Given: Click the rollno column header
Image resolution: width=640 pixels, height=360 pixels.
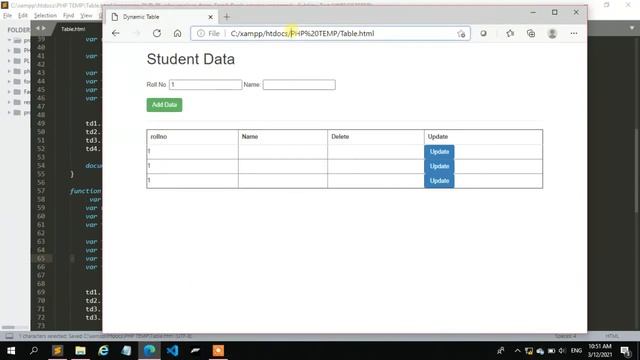Looking at the screenshot, I should tap(159, 137).
